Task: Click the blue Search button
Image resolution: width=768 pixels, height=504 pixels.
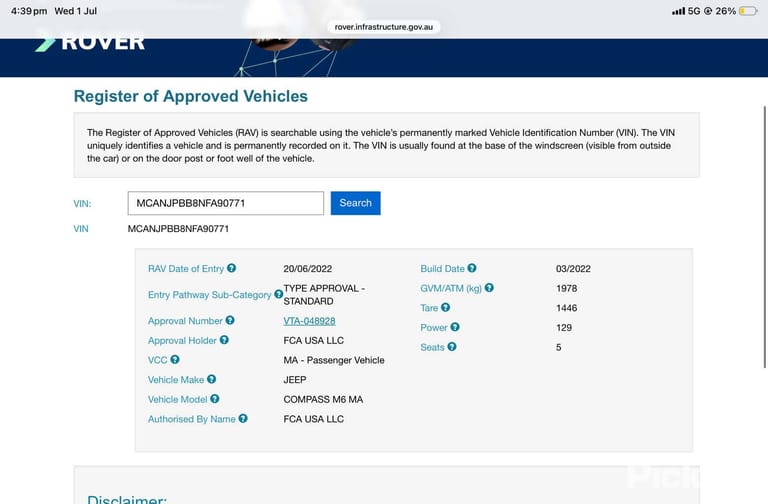Action: (x=356, y=203)
